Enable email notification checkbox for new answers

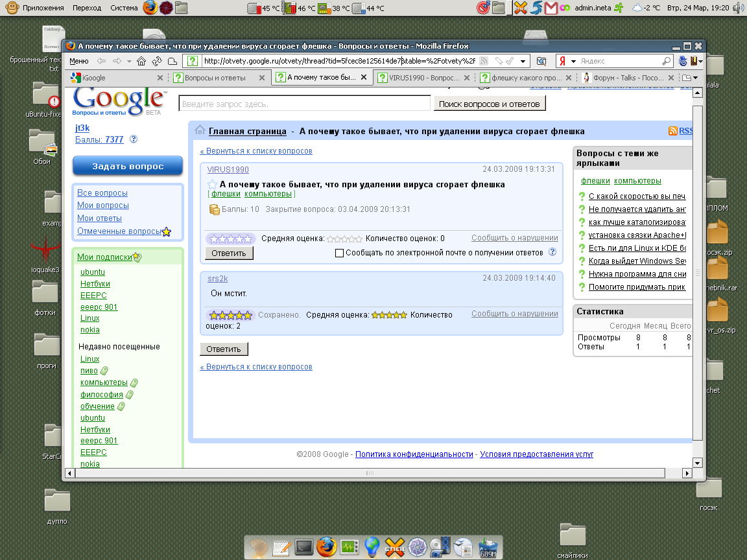coord(339,253)
